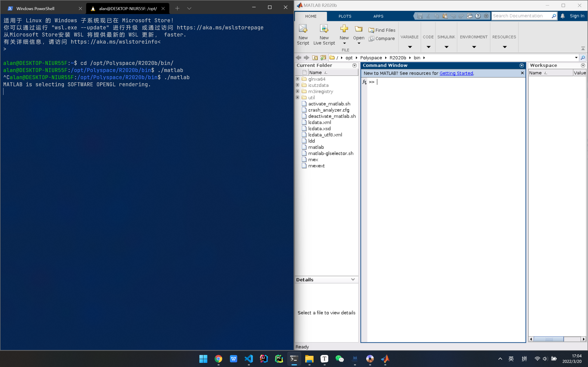Click the New Script icon in MATLAB

[x=303, y=34]
